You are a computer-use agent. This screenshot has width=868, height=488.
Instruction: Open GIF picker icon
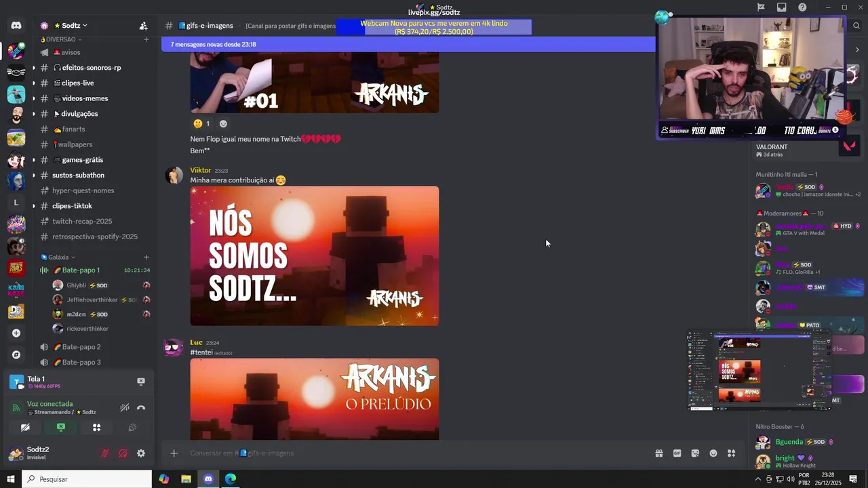pos(677,453)
